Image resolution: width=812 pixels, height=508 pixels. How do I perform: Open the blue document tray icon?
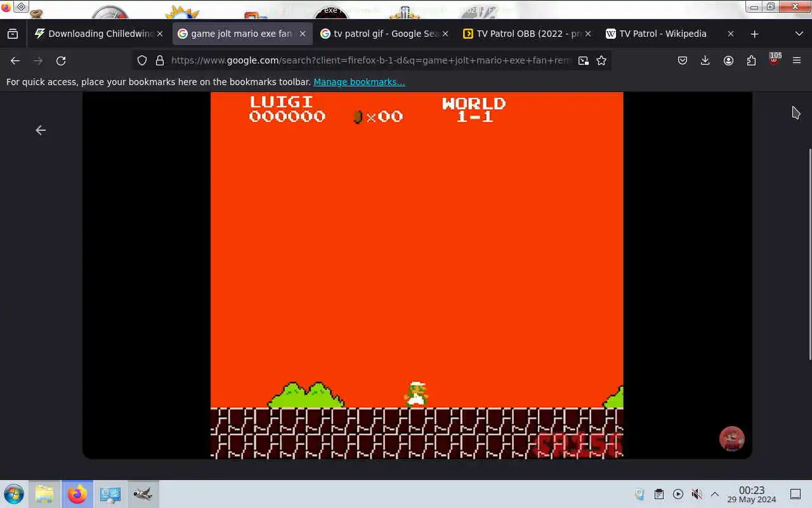(639, 494)
